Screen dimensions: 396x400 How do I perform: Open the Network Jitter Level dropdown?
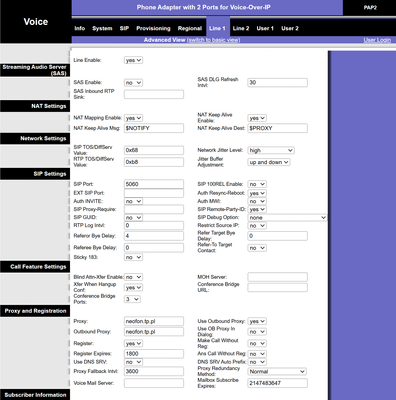[x=271, y=150]
